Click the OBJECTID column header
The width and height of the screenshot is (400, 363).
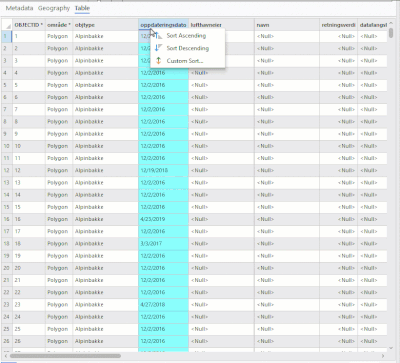(x=29, y=25)
